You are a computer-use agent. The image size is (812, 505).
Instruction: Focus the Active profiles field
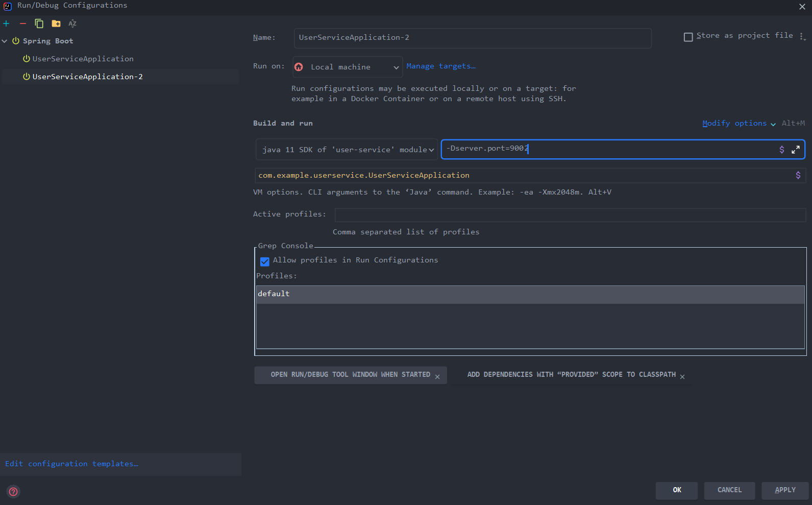pyautogui.click(x=570, y=214)
